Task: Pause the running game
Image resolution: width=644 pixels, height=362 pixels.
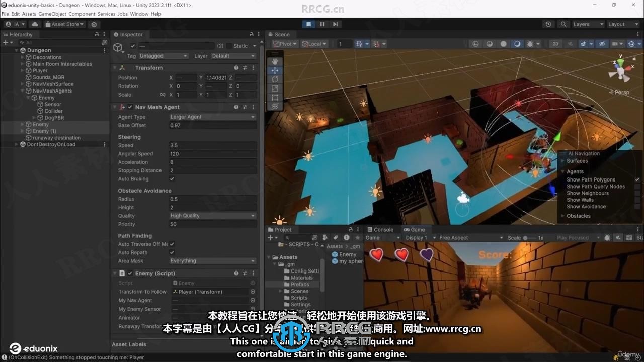Action: tap(322, 24)
